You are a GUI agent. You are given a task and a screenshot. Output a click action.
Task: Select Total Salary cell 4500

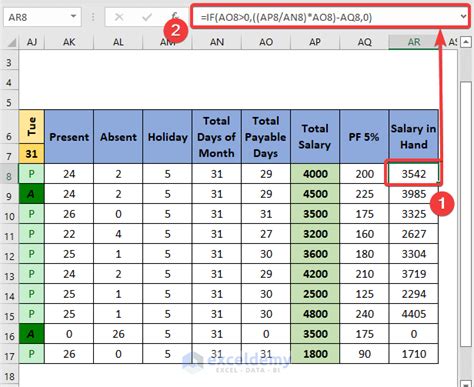[315, 194]
